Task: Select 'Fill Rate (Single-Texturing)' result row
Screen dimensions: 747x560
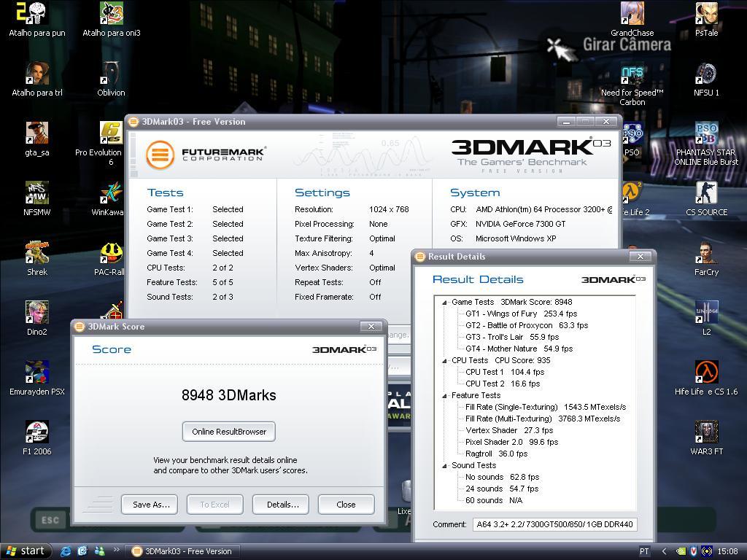Action: coord(546,407)
